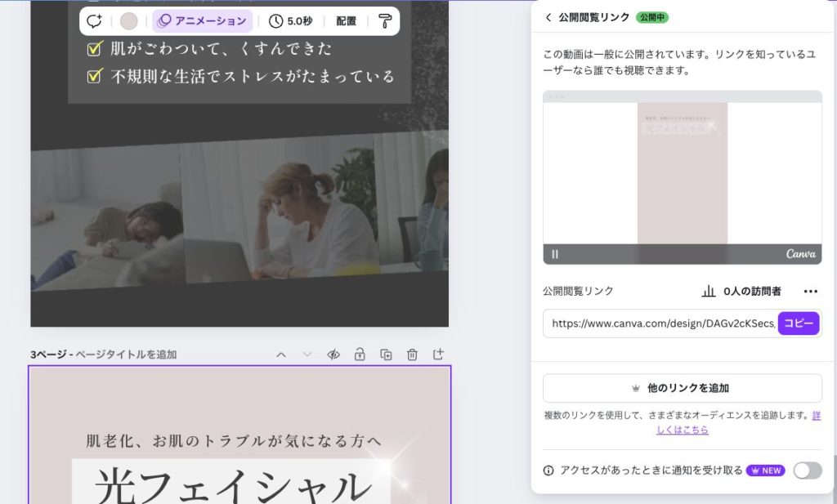Pause the video preview playback
Screen dimensions: 837x504
pyautogui.click(x=555, y=254)
